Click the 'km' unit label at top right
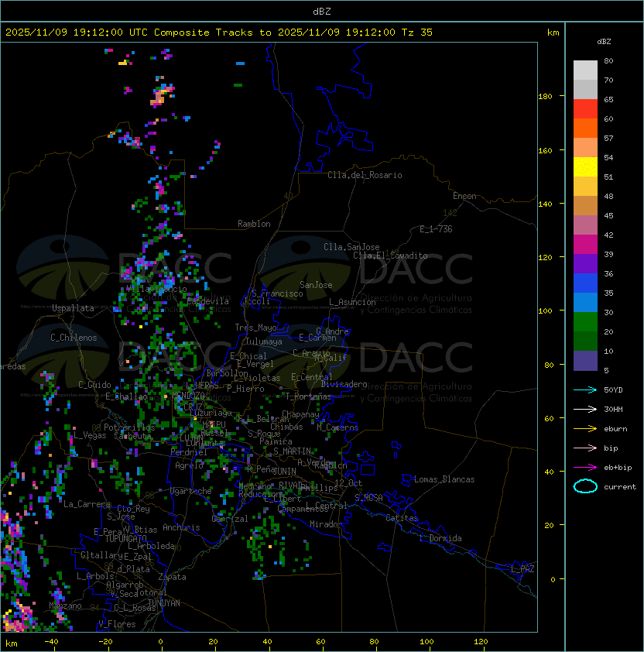Viewport: 644px width, 652px height. tap(553, 33)
